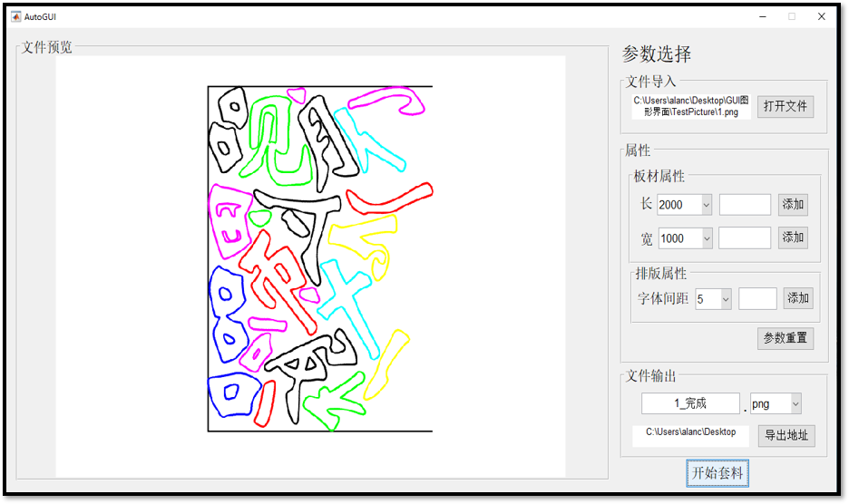
Task: Open the 宽 width dropdown showing 1000
Action: (x=685, y=238)
